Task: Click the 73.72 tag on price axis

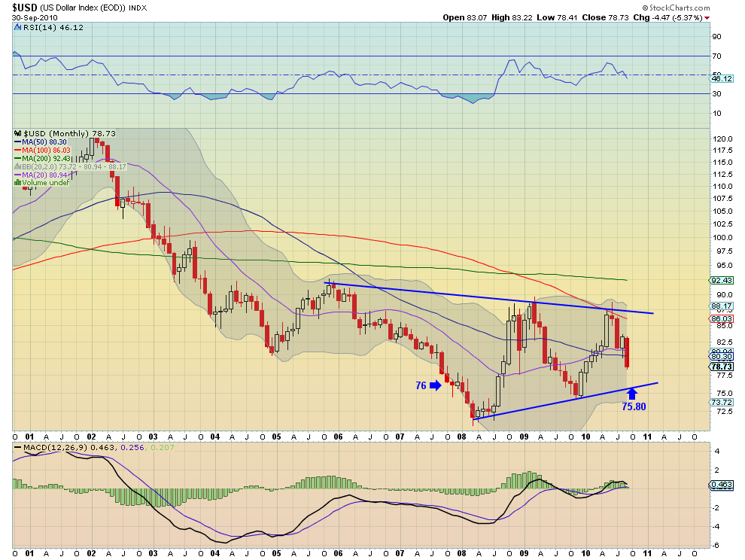Action: pyautogui.click(x=722, y=402)
